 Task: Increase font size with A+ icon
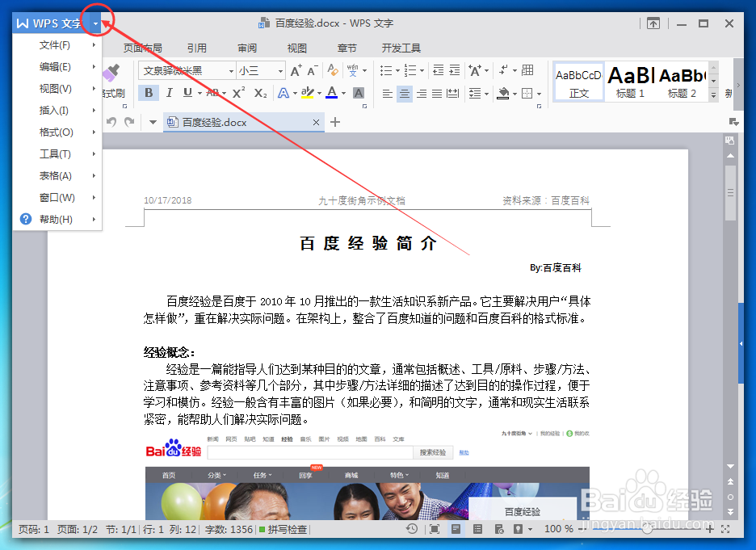pos(296,71)
